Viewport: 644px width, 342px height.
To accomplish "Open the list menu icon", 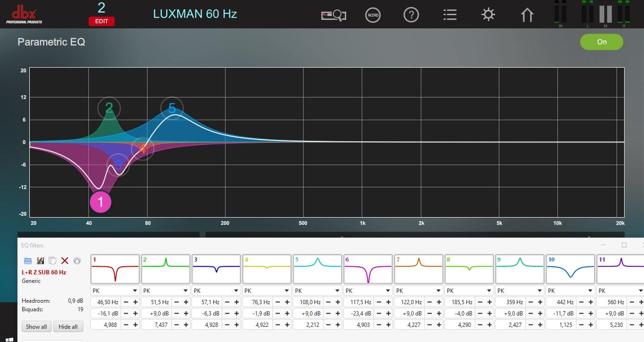I will (450, 15).
